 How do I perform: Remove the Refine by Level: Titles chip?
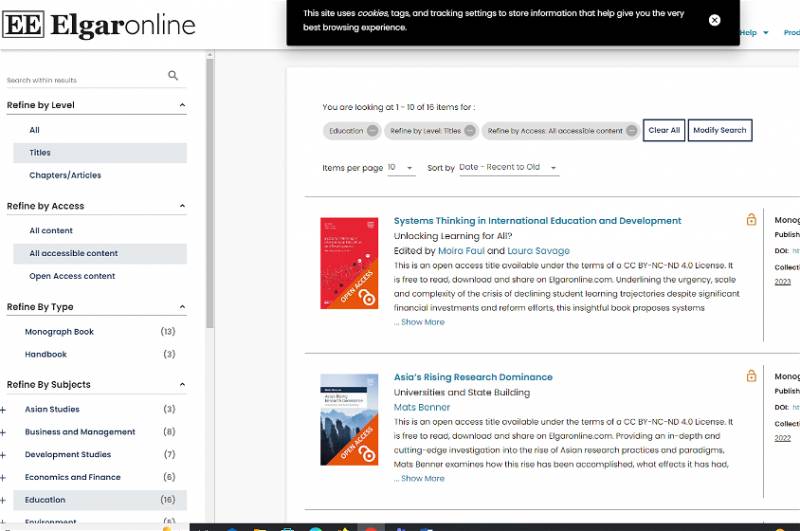pos(471,131)
